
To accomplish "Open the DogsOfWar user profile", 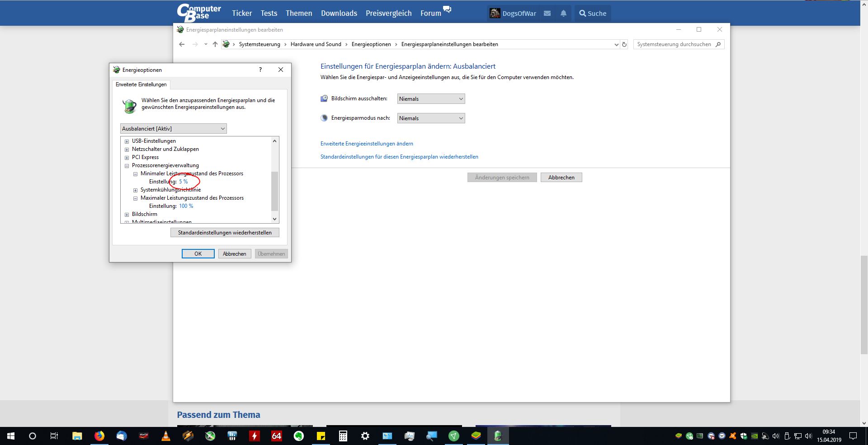I will [x=513, y=14].
